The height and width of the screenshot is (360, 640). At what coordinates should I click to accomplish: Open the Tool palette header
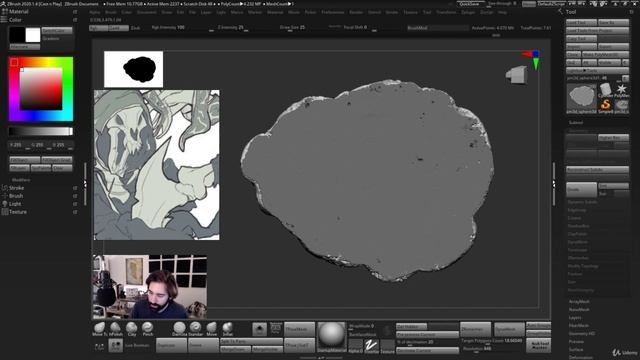click(x=571, y=12)
